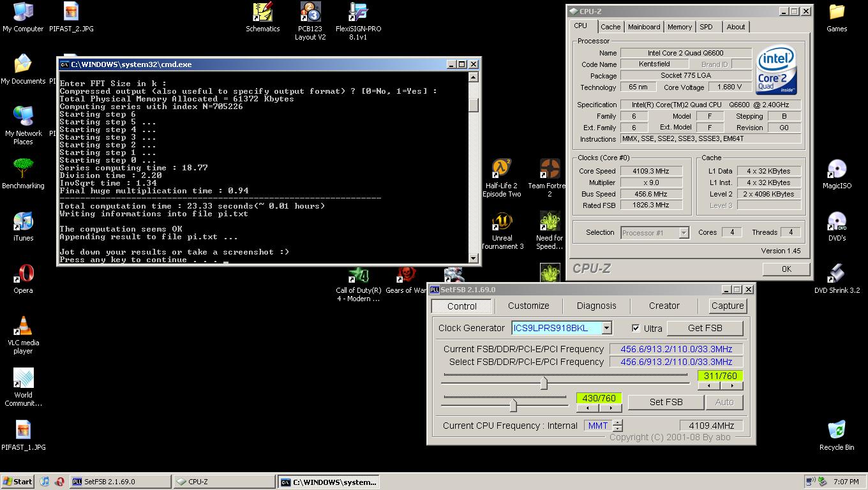Switch to Mainboard tab in CPU-Z

644,27
